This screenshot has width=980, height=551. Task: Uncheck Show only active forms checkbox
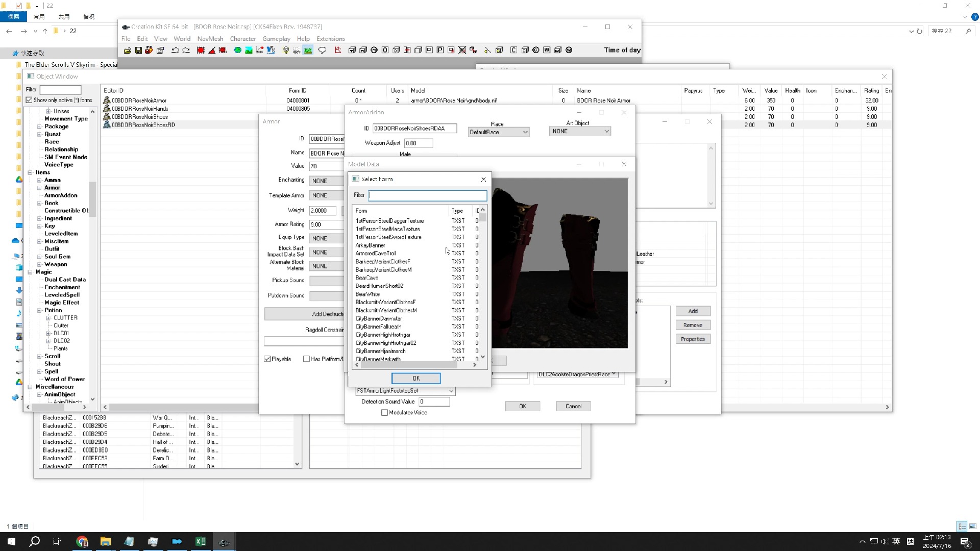click(x=29, y=100)
